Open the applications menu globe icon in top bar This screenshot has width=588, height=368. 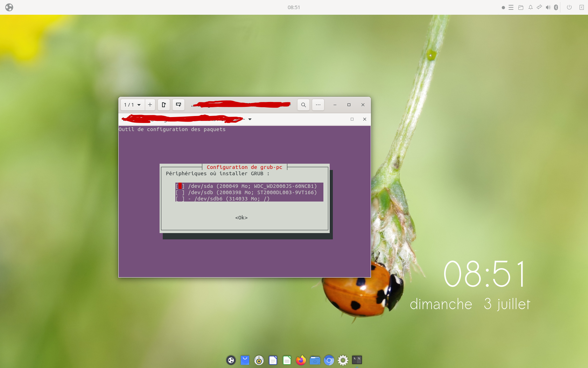[9, 7]
